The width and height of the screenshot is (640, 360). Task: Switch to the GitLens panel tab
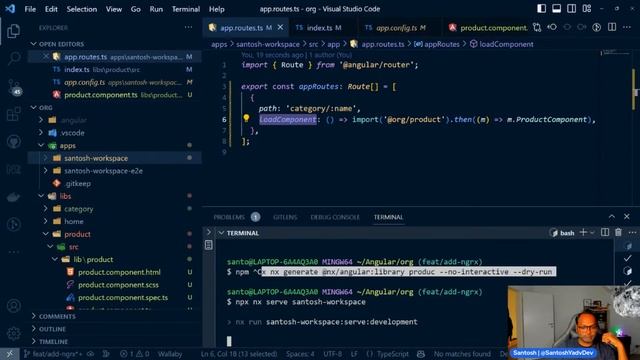coord(285,217)
